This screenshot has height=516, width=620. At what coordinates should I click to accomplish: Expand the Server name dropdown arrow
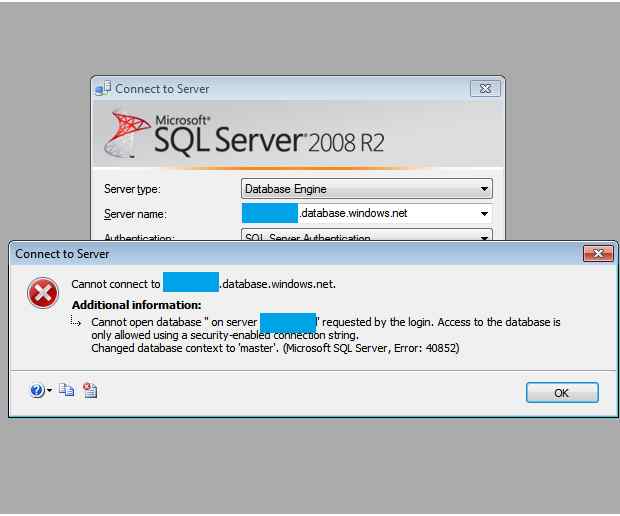coord(484,214)
